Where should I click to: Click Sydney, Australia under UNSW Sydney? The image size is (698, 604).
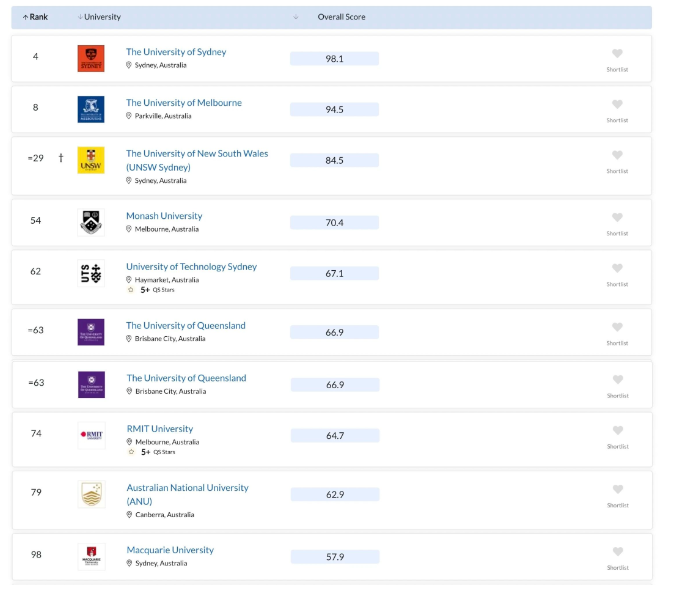pyautogui.click(x=161, y=180)
